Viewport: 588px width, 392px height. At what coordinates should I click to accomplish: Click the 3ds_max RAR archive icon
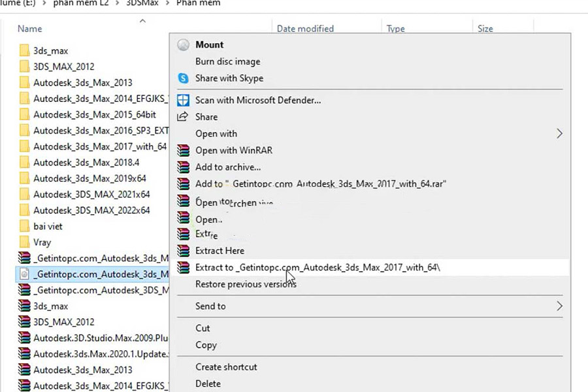24,306
